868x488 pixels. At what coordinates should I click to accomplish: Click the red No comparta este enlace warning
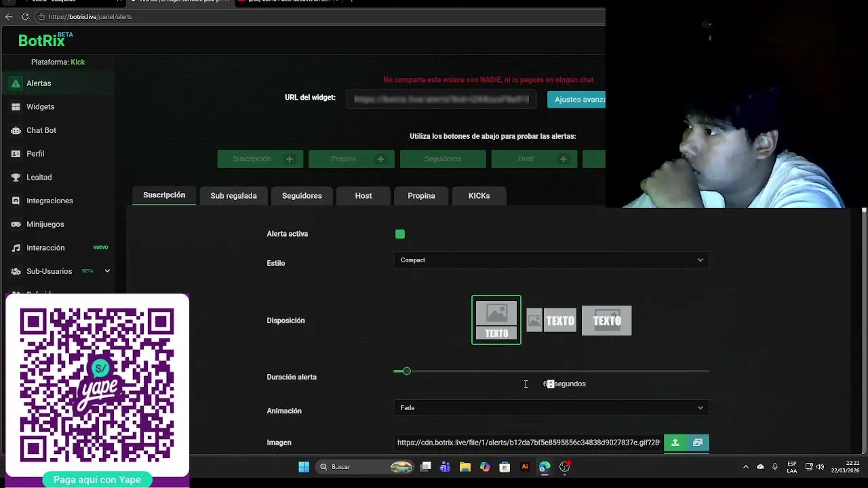(x=488, y=80)
